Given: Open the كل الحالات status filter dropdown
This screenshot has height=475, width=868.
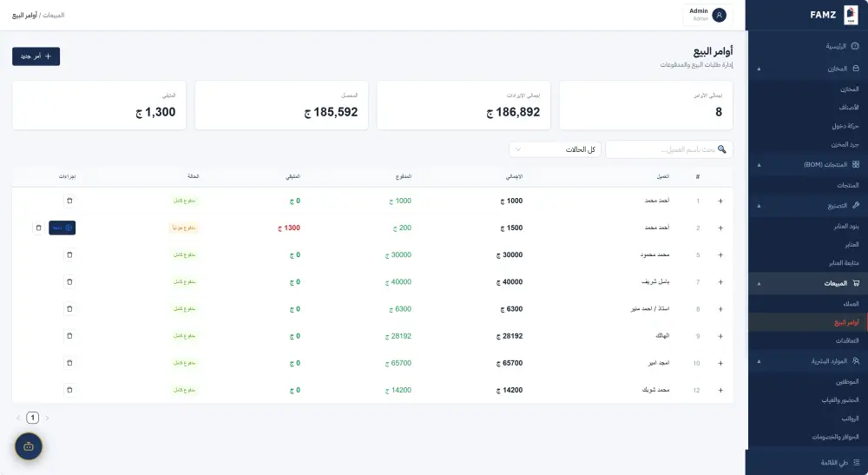Looking at the screenshot, I should 556,149.
